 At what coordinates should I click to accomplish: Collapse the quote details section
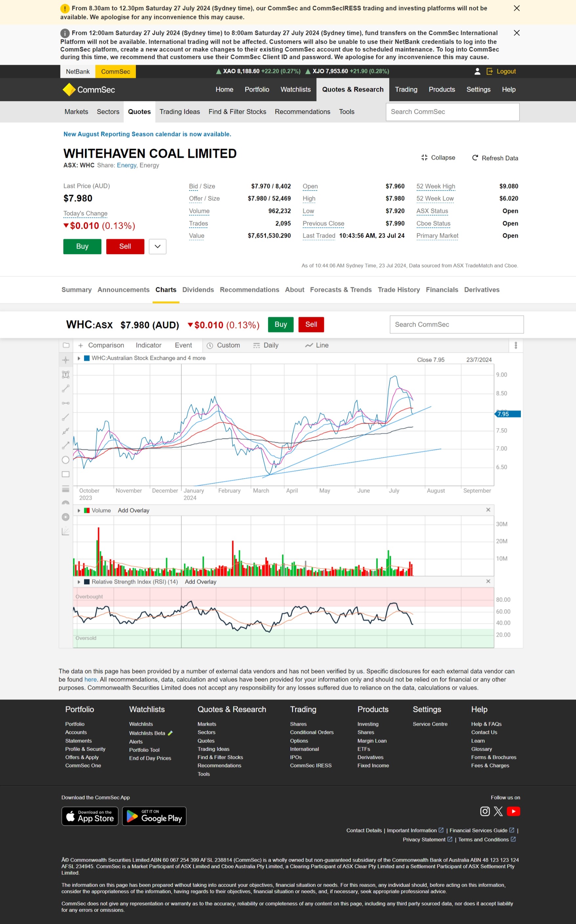(438, 158)
